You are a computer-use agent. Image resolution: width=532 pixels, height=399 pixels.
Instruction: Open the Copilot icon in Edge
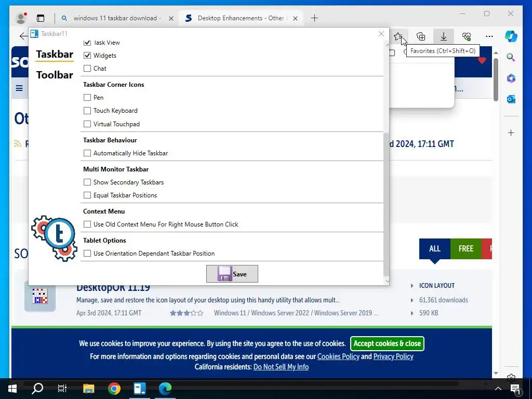coord(511,36)
